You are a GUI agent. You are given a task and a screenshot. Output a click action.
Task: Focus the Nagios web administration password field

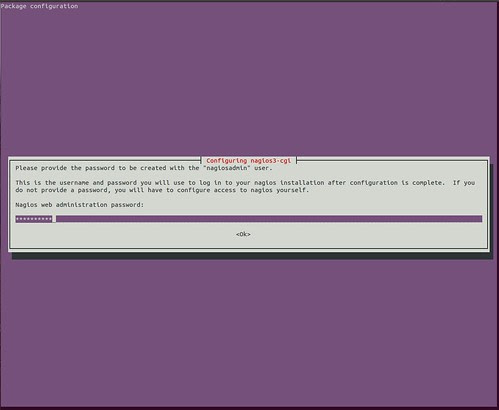[x=249, y=219]
